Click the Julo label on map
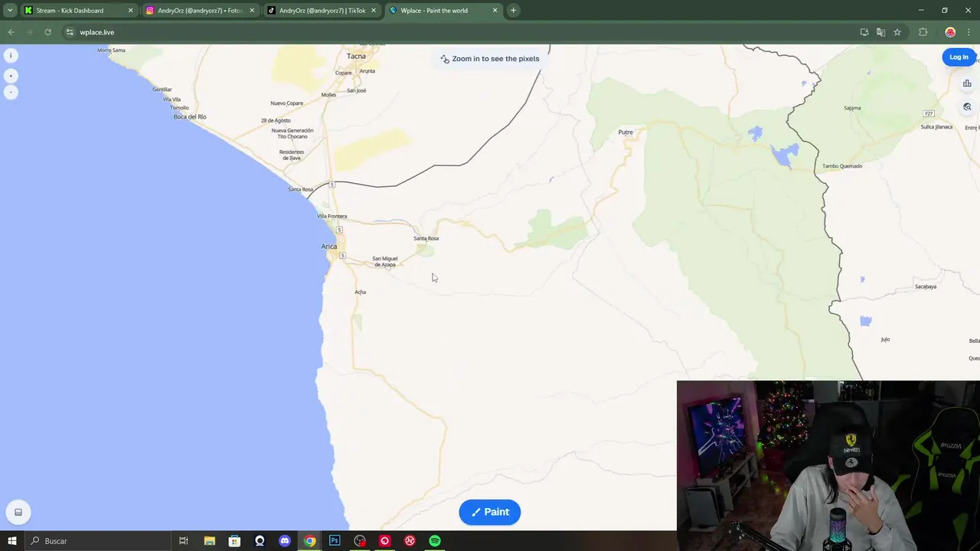The width and height of the screenshot is (980, 551). [885, 340]
